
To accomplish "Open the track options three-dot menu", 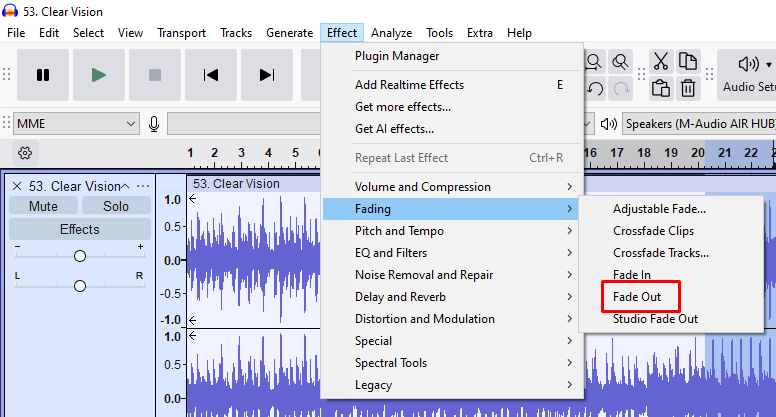I will click(x=143, y=186).
